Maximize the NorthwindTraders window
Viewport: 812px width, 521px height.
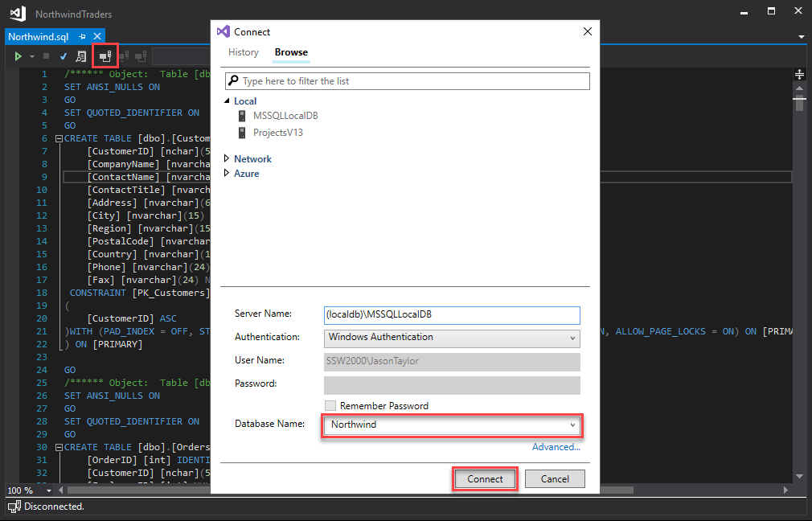[771, 11]
